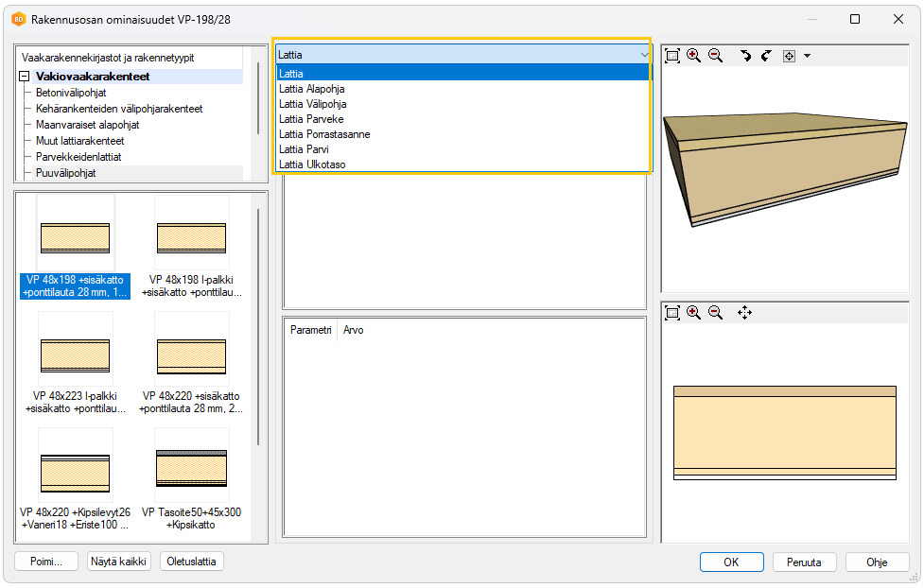The width and height of the screenshot is (924, 588).
Task: Select Muut lattiarakenteet tree item
Action: [79, 141]
